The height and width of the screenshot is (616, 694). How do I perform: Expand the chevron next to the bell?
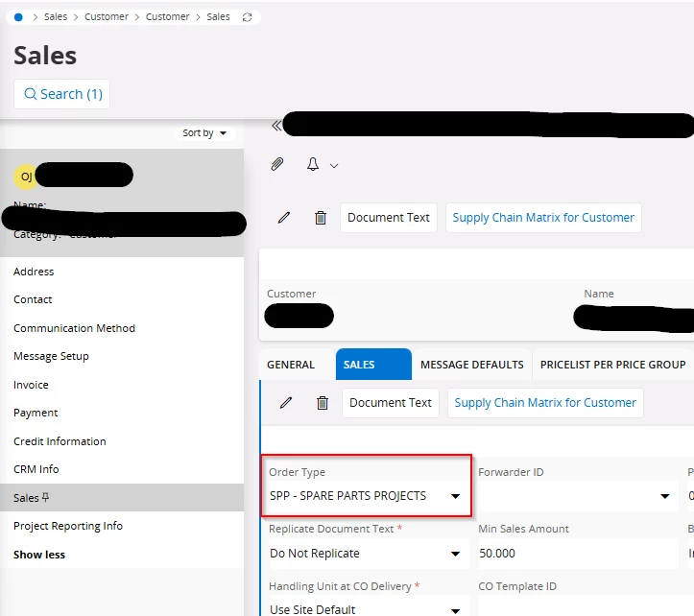click(x=334, y=166)
